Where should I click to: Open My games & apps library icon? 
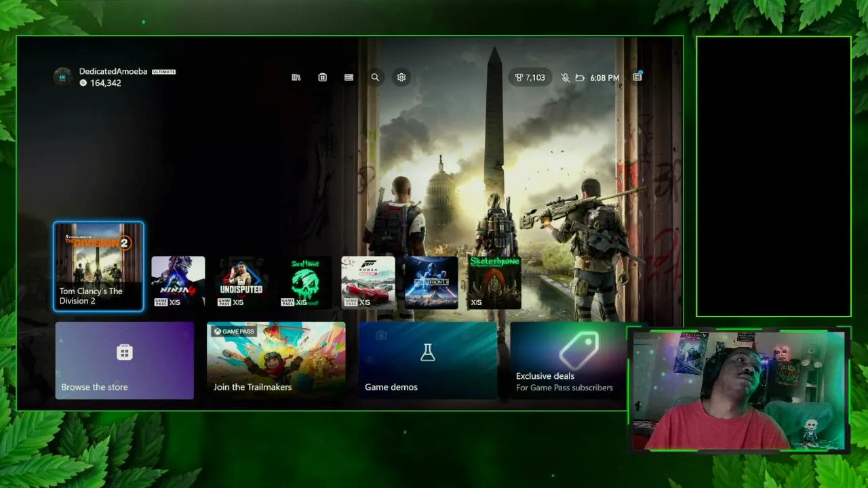point(296,77)
